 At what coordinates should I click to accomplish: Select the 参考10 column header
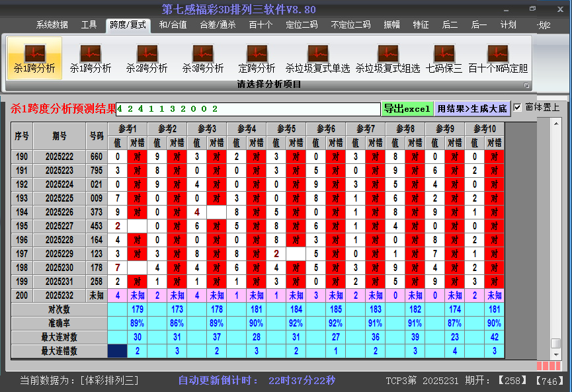(485, 129)
